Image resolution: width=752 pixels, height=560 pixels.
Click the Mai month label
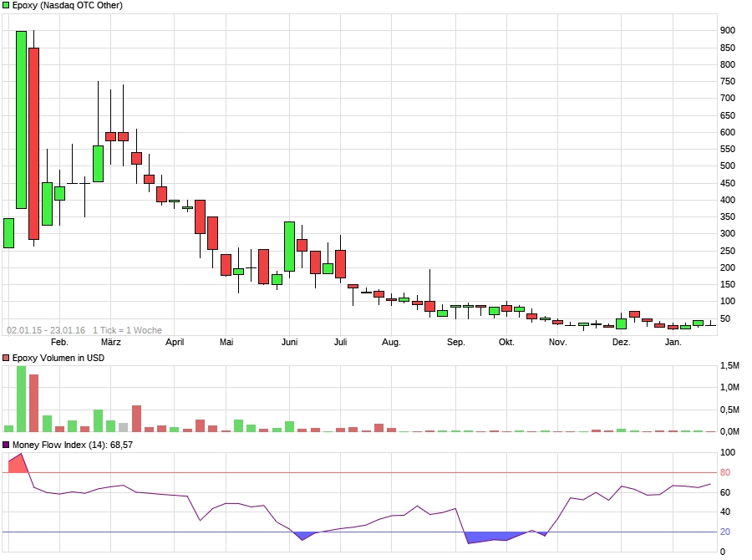pyautogui.click(x=226, y=342)
